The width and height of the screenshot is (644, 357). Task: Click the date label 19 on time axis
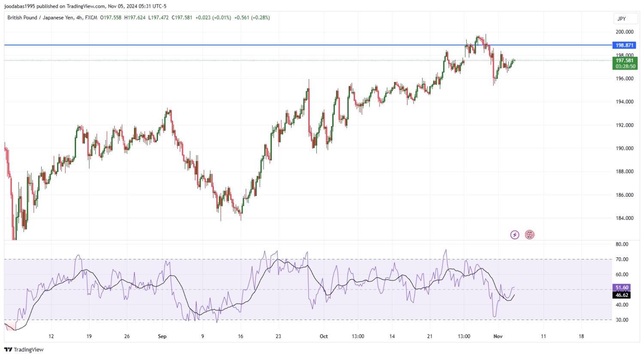click(89, 336)
